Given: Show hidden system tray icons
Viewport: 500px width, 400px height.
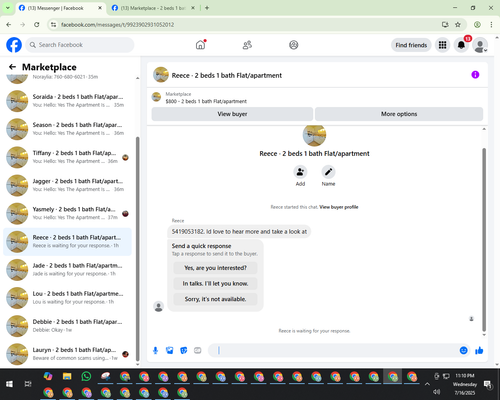Looking at the screenshot, I should [427, 384].
